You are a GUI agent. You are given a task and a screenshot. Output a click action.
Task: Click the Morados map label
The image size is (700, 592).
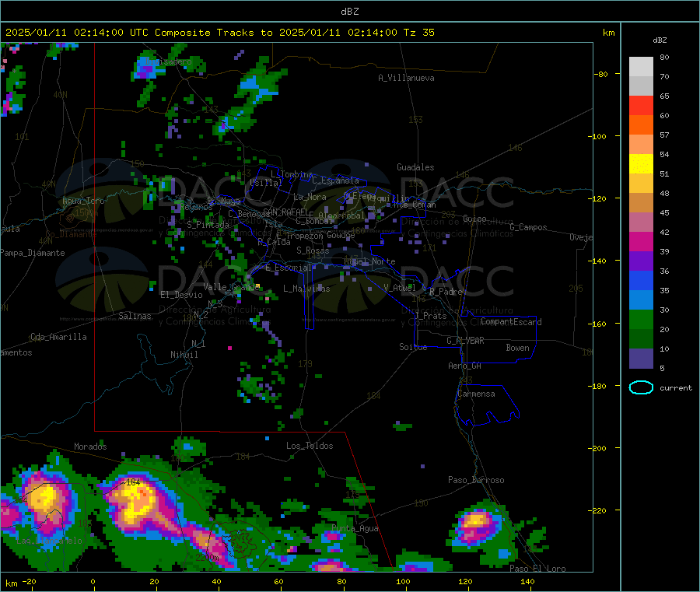click(x=90, y=447)
